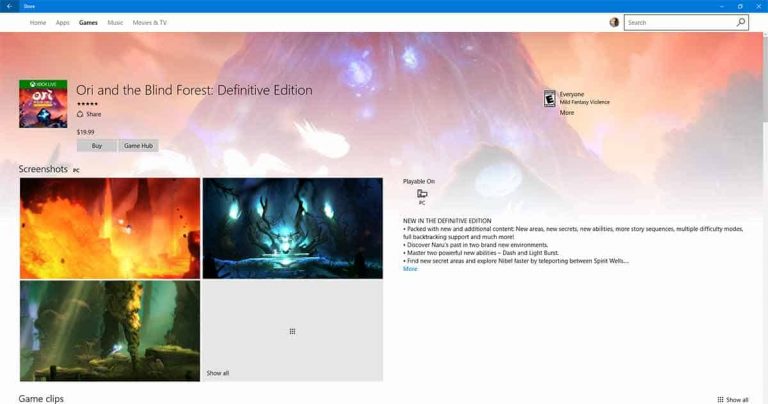Click the game title heading
This screenshot has width=768, height=404.
coord(194,90)
